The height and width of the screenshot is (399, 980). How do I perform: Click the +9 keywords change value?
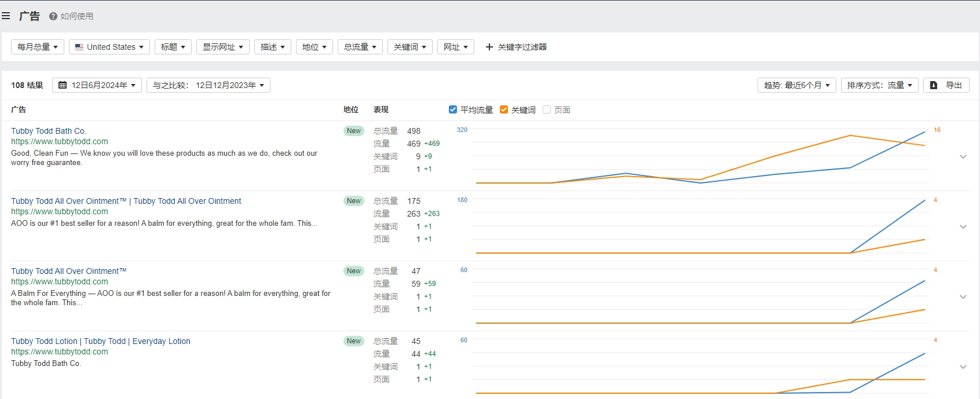click(428, 156)
